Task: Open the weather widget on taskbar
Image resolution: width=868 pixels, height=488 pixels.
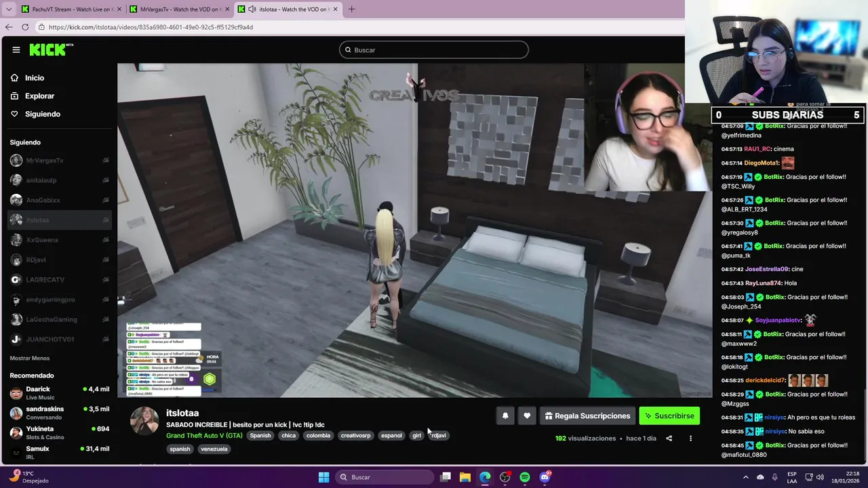Action: tap(30, 477)
